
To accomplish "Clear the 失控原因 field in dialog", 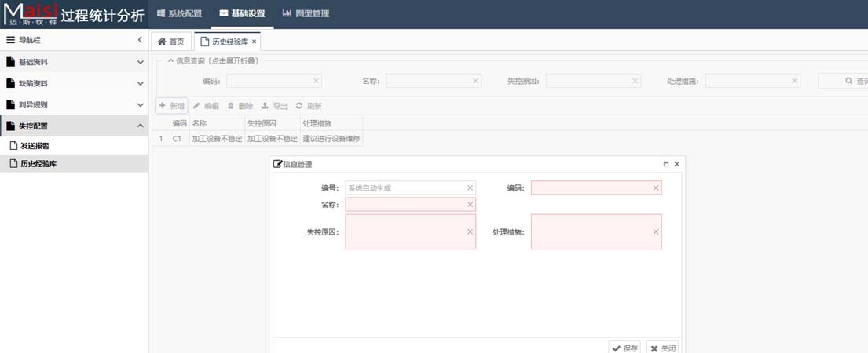I will tap(470, 231).
